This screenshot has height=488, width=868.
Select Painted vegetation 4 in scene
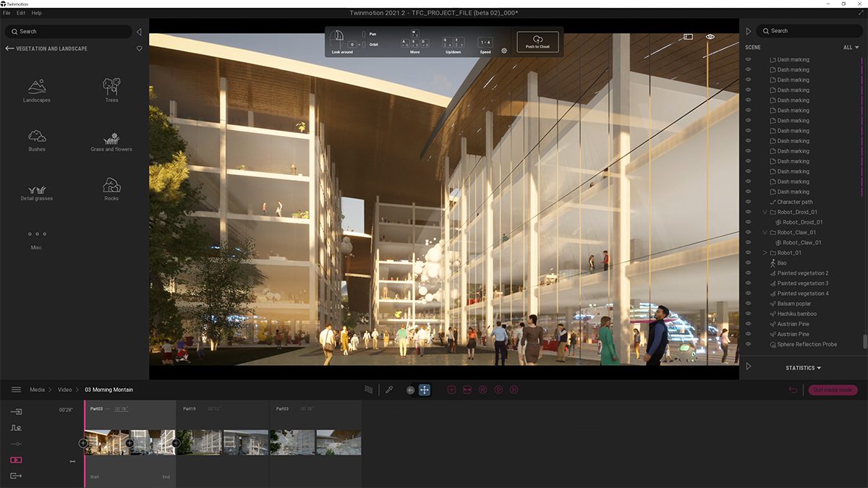(803, 294)
